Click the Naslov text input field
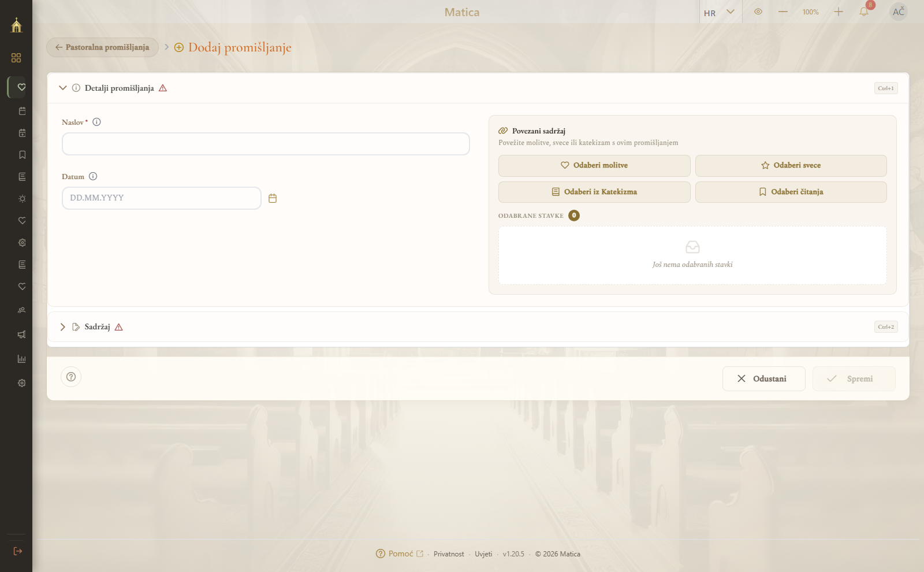 [266, 144]
